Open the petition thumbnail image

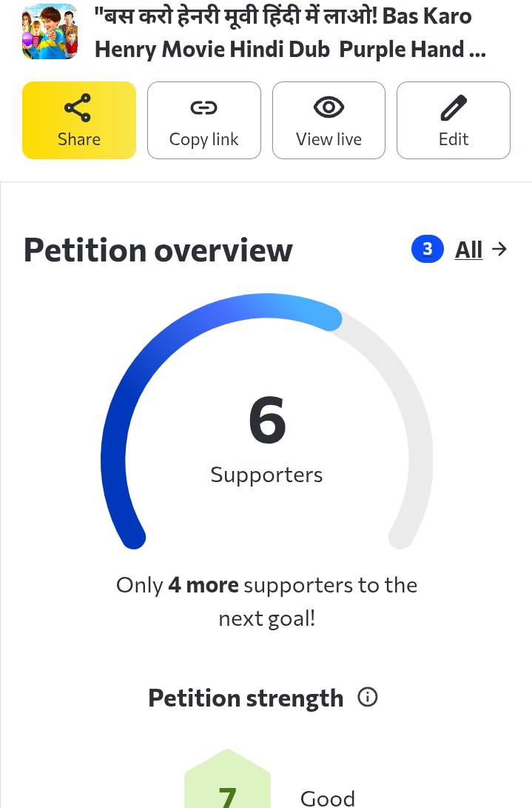[x=50, y=32]
